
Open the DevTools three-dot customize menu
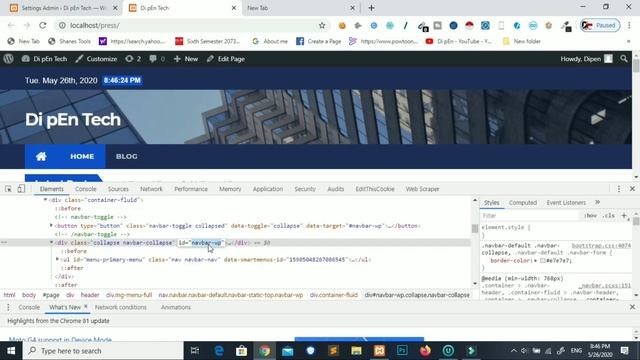(x=619, y=189)
